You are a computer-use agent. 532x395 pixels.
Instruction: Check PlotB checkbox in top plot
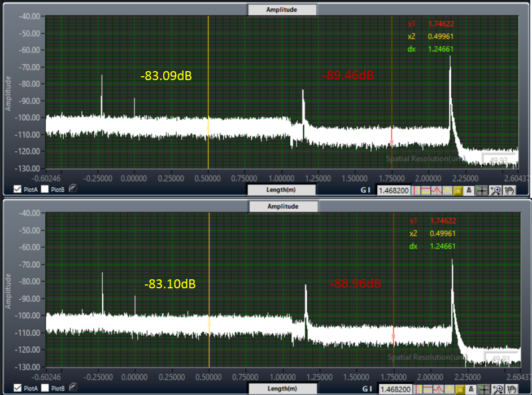(45, 189)
